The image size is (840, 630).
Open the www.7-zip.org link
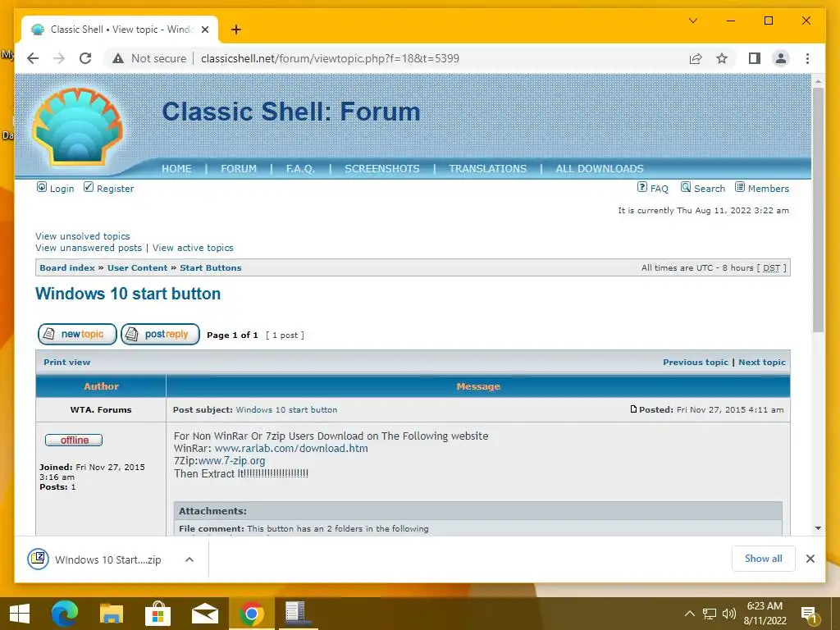point(231,461)
